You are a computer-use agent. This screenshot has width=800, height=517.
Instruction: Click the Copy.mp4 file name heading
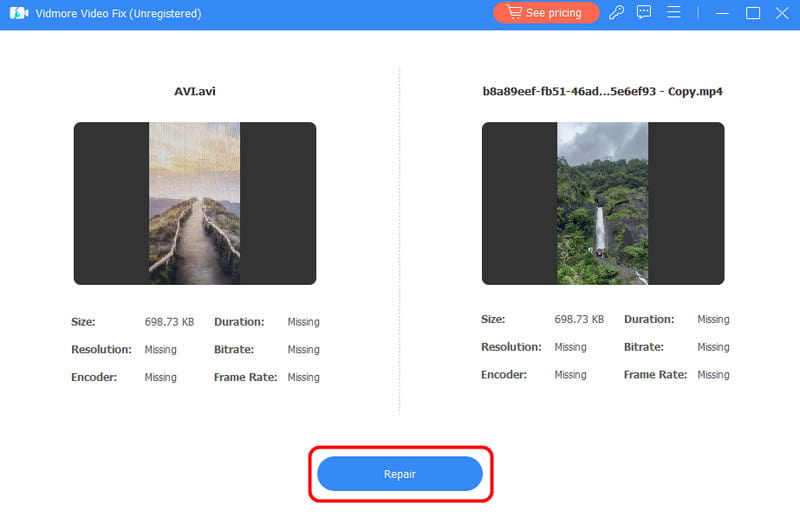(x=602, y=91)
